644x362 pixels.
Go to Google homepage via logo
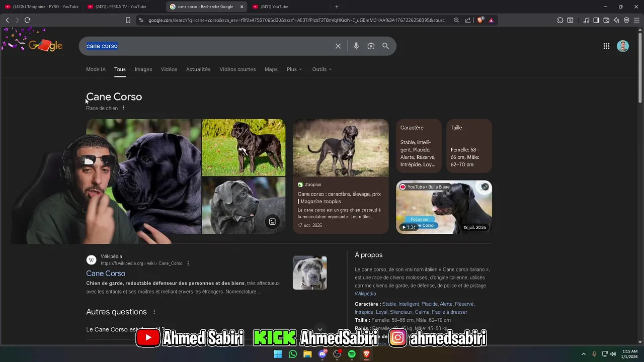pyautogui.click(x=45, y=46)
